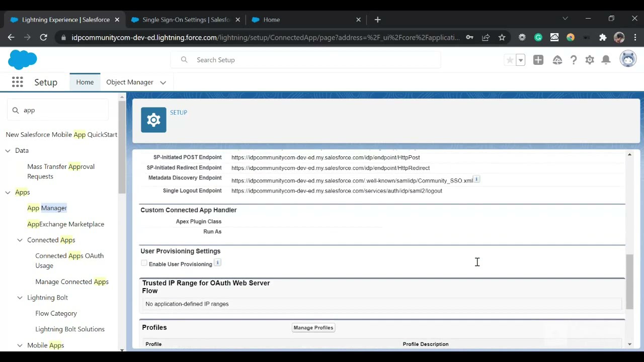Open the Extensions puzzle icon
The height and width of the screenshot is (362, 644).
[x=603, y=37]
